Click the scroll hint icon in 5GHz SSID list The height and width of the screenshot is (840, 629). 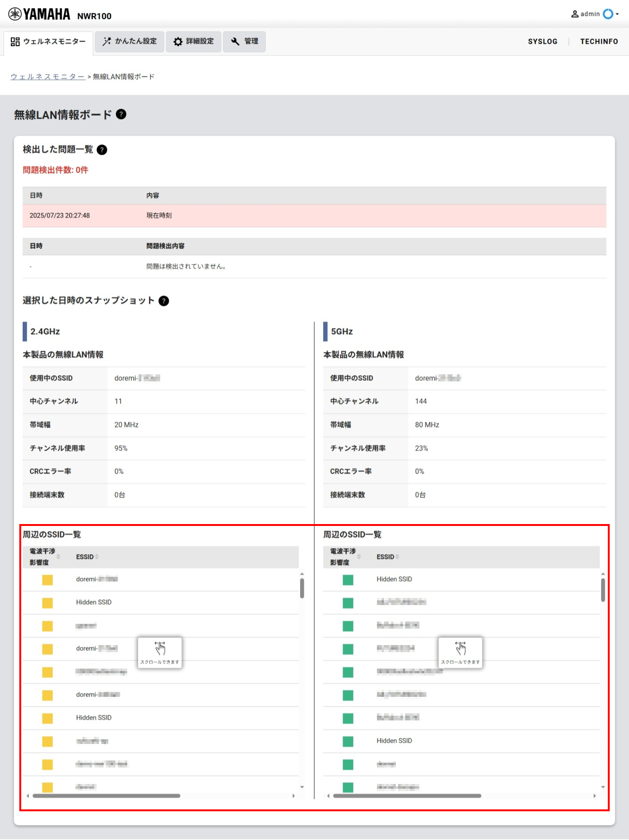click(460, 652)
